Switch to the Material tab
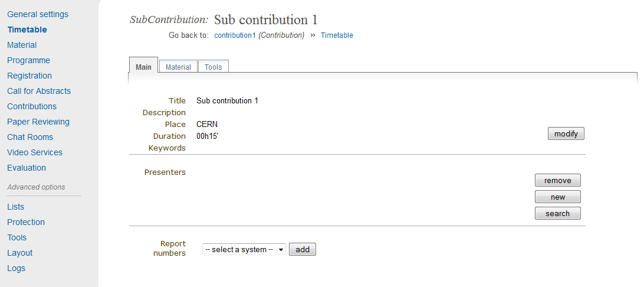Viewport: 644px width, 287px height. (178, 67)
